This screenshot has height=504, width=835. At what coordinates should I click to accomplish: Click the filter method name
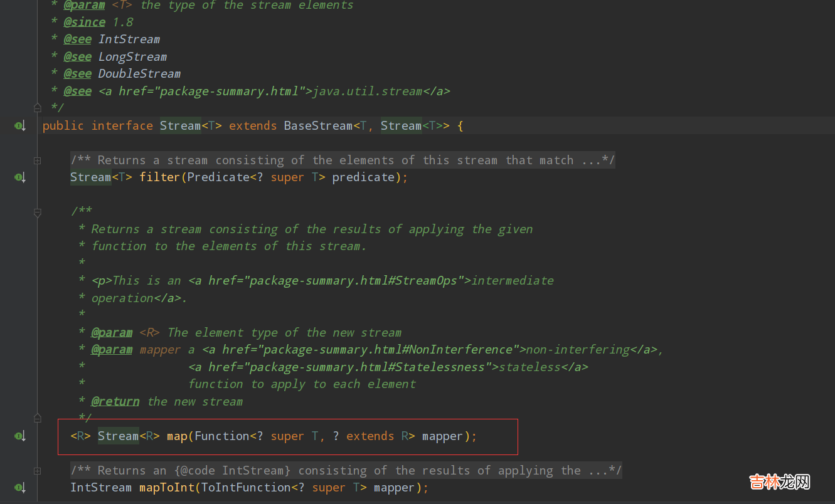[159, 177]
